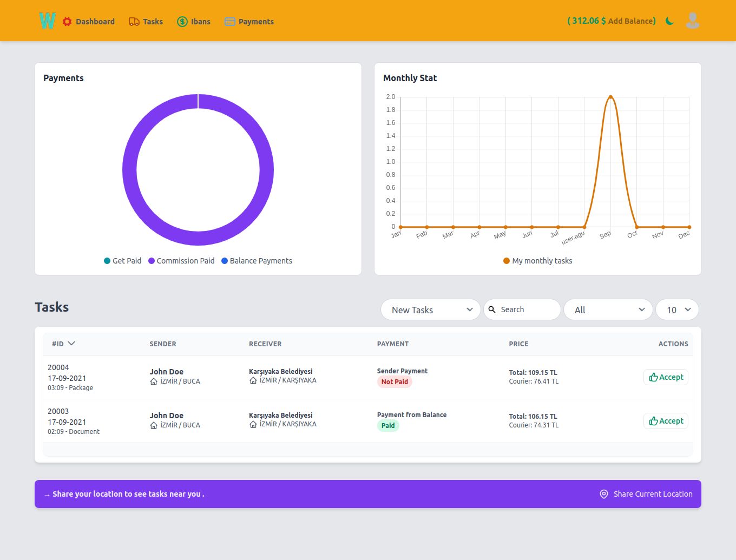Viewport: 736px width, 560px height.
Task: Toggle My monthly tasks legend
Action: point(537,261)
